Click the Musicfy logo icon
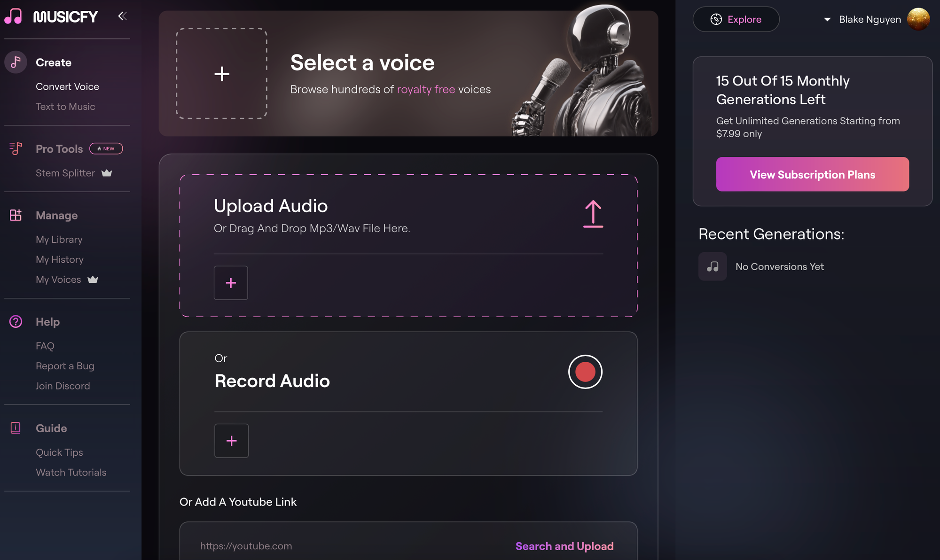The image size is (940, 560). [x=14, y=16]
